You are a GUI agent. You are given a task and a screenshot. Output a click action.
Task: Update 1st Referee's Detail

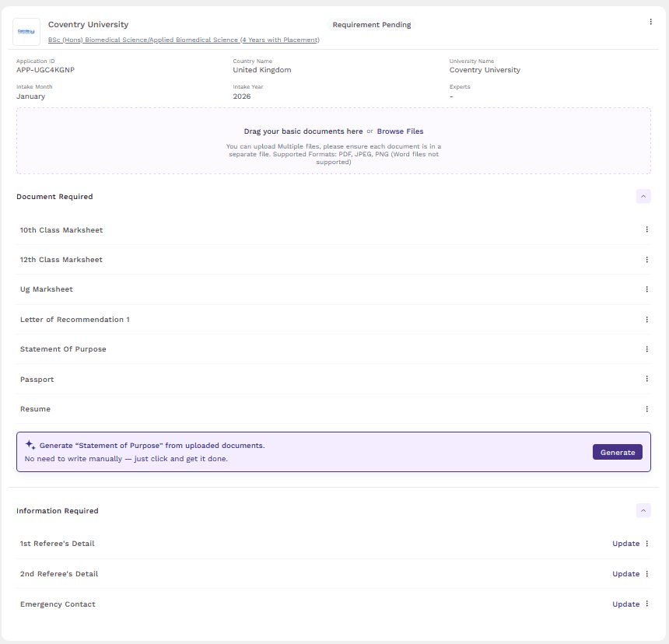pyautogui.click(x=626, y=543)
